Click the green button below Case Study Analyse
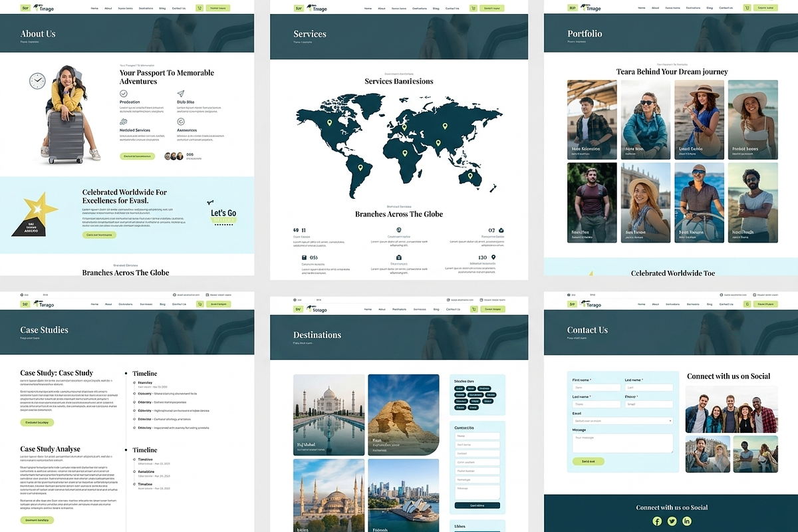The width and height of the screenshot is (798, 532). [37, 520]
